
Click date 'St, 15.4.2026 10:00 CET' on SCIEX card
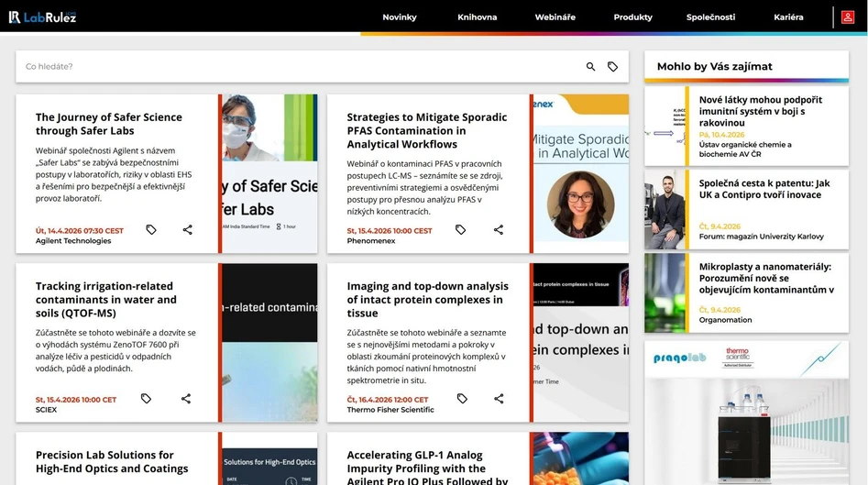click(x=76, y=400)
